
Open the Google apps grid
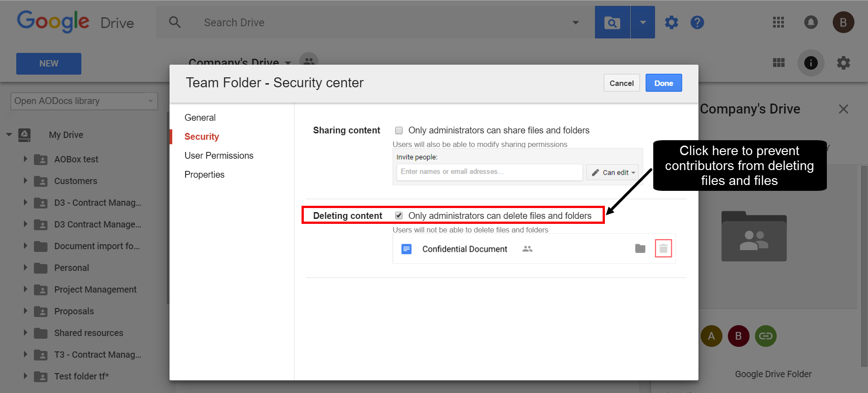point(778,22)
